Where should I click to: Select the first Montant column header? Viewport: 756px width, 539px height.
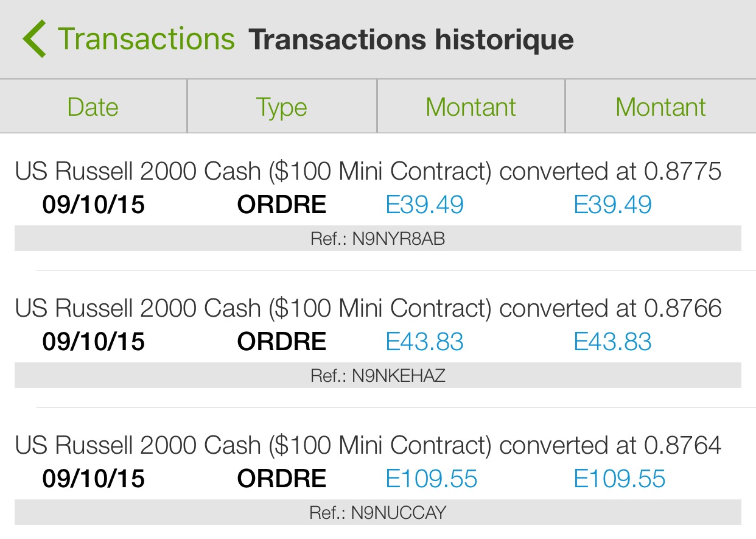point(471,107)
